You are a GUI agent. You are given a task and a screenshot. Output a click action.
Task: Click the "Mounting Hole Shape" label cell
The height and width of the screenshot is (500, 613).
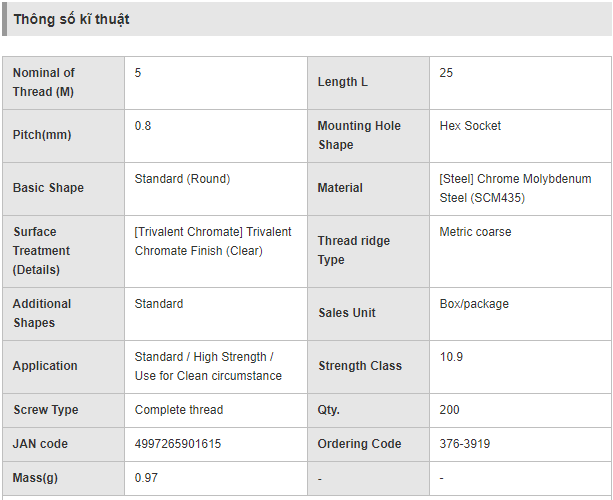[359, 135]
